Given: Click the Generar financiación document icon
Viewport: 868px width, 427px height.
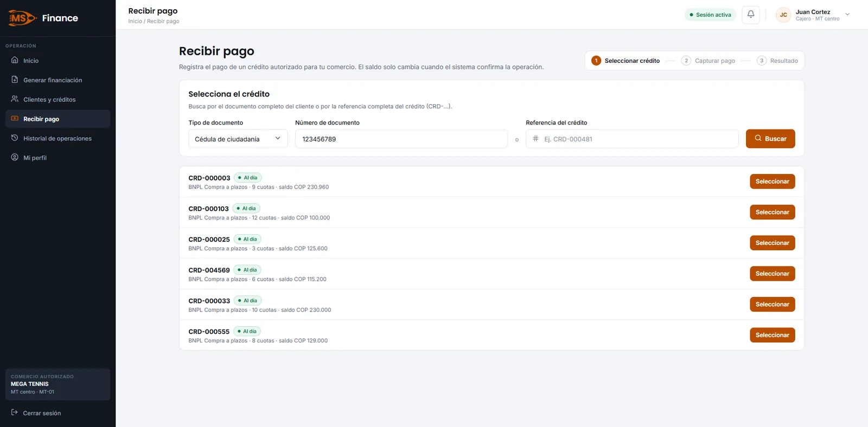Looking at the screenshot, I should point(15,80).
